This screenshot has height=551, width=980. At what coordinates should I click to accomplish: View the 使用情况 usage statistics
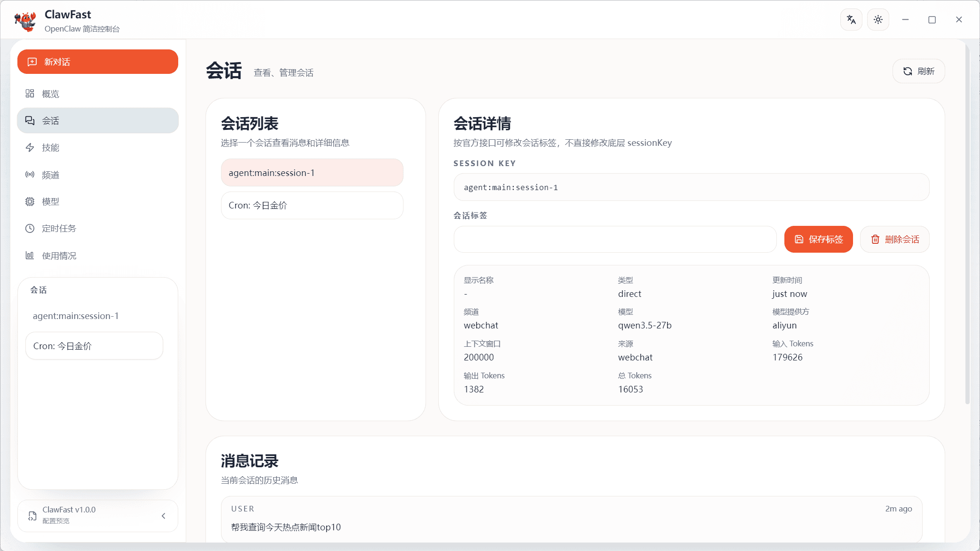97,256
